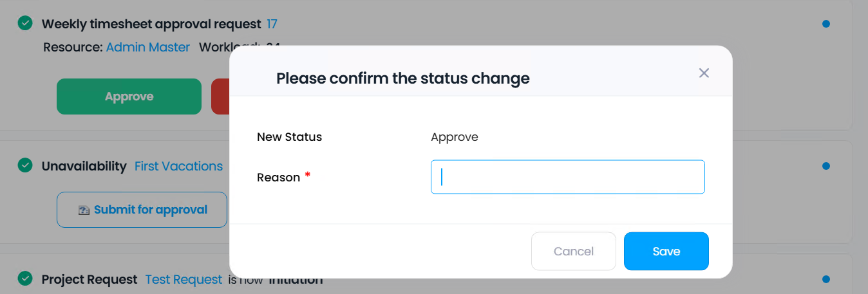Click Submit for approval button
This screenshot has width=868, height=294.
point(142,210)
